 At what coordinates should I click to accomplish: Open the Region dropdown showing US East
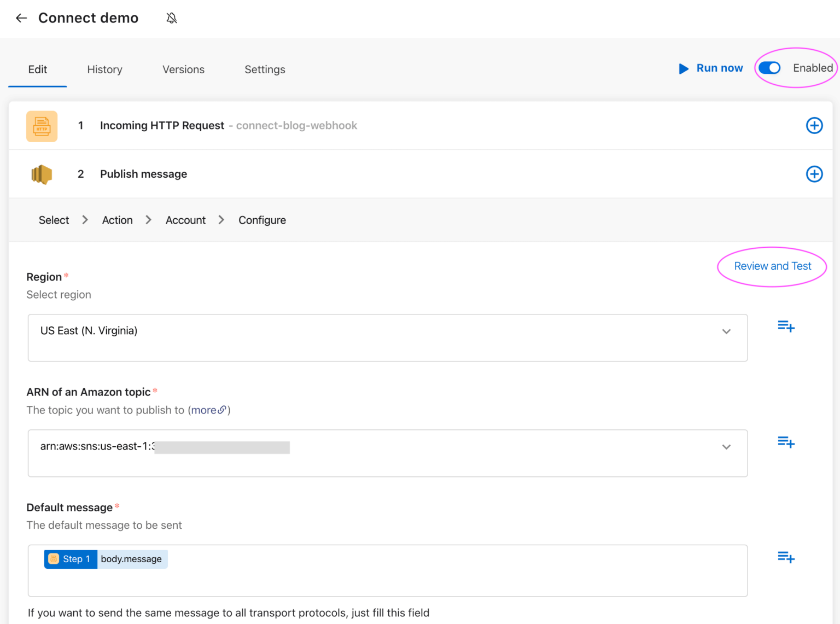(x=726, y=331)
